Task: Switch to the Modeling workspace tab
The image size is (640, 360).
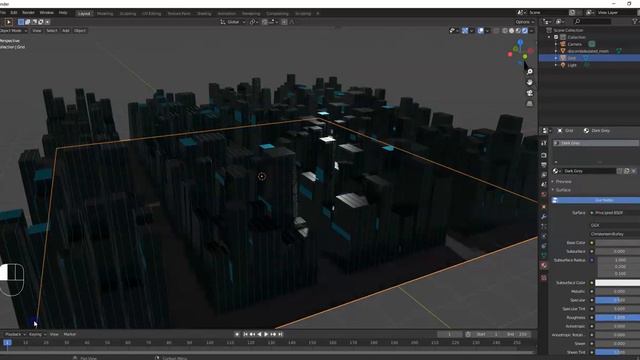Action: click(x=105, y=13)
